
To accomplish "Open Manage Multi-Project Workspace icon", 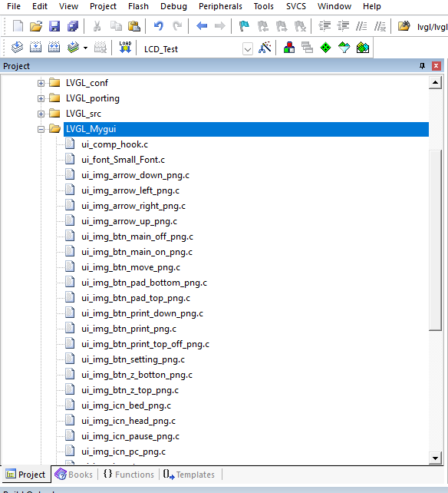I will point(308,48).
